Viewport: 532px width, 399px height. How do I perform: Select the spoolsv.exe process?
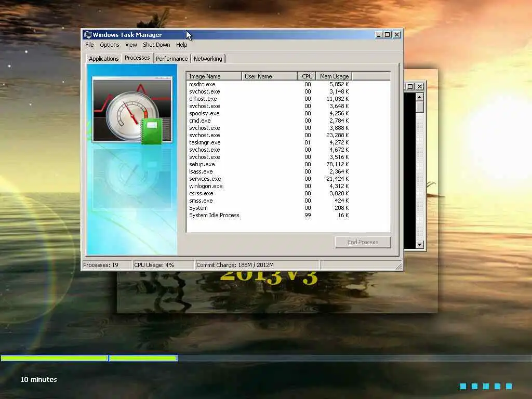click(204, 113)
